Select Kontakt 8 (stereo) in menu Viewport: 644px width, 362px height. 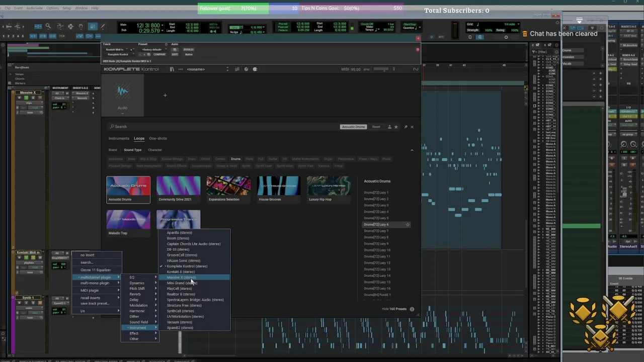tap(194, 271)
